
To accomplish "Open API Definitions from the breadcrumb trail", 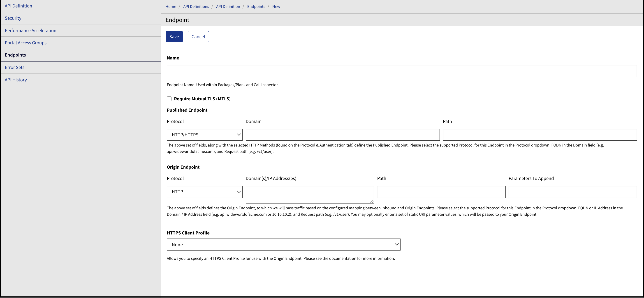I will click(x=196, y=7).
